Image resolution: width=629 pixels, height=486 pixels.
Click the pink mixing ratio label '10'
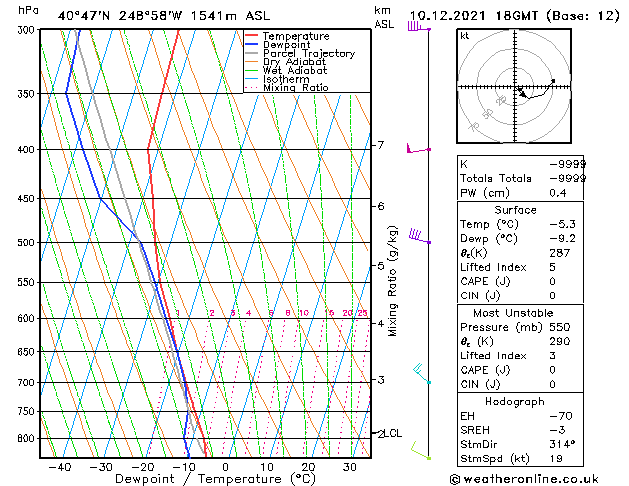pyautogui.click(x=304, y=313)
